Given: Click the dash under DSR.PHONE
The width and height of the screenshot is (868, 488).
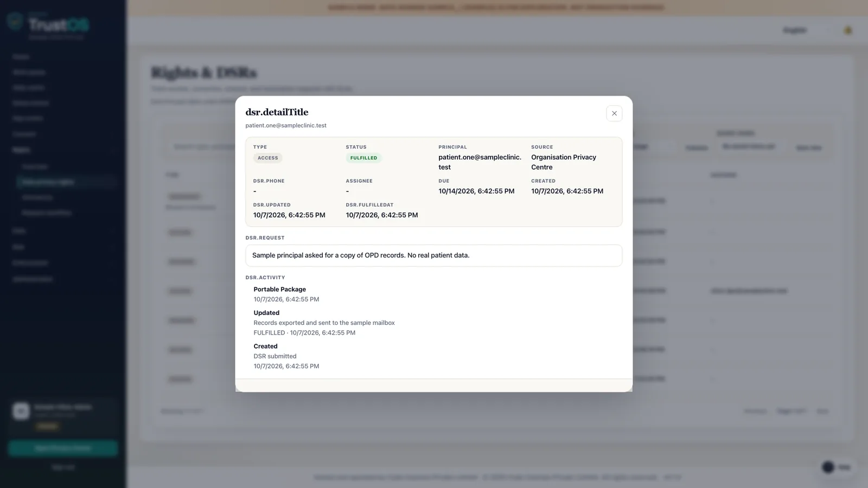Looking at the screenshot, I should click(254, 191).
